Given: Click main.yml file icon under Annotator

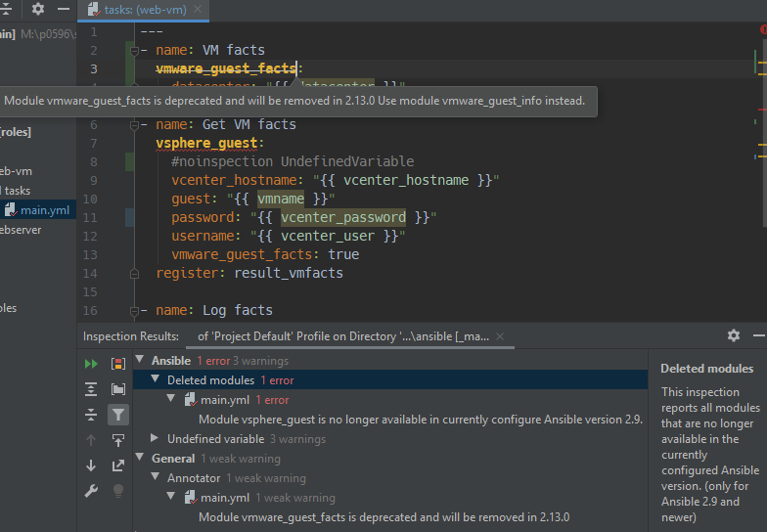Looking at the screenshot, I should tap(190, 498).
